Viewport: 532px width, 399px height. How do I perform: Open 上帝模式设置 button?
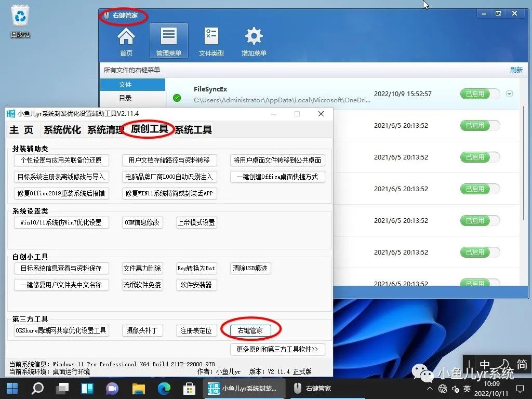[x=196, y=222]
